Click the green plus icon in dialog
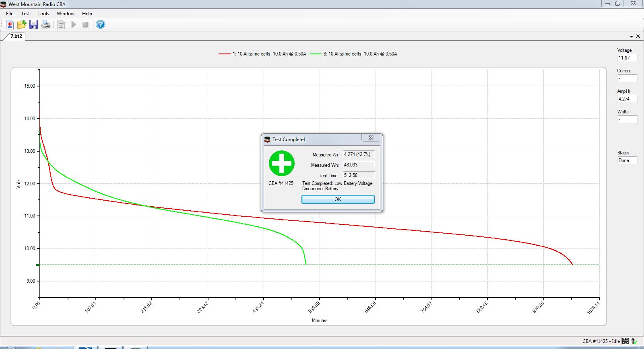The image size is (644, 349). pyautogui.click(x=282, y=163)
